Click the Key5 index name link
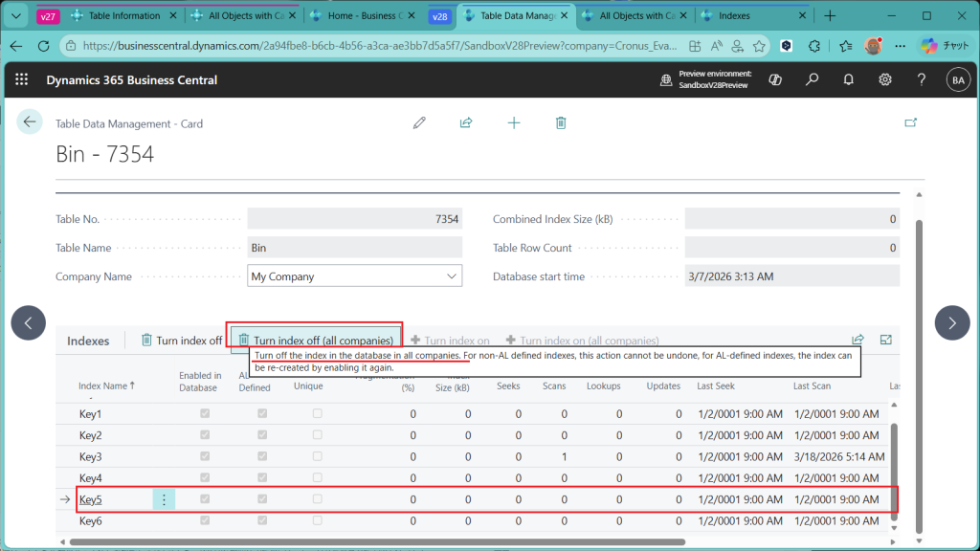 pyautogui.click(x=90, y=499)
